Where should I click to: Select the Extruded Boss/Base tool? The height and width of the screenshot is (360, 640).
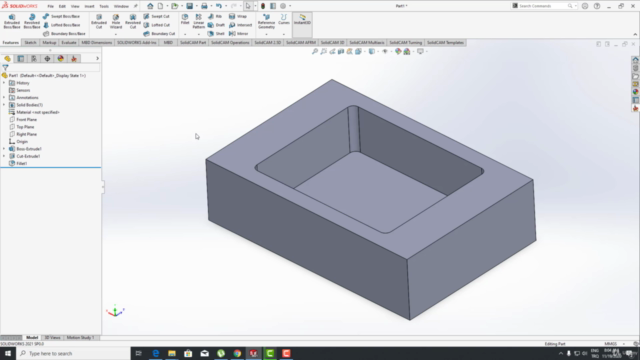pos(12,21)
